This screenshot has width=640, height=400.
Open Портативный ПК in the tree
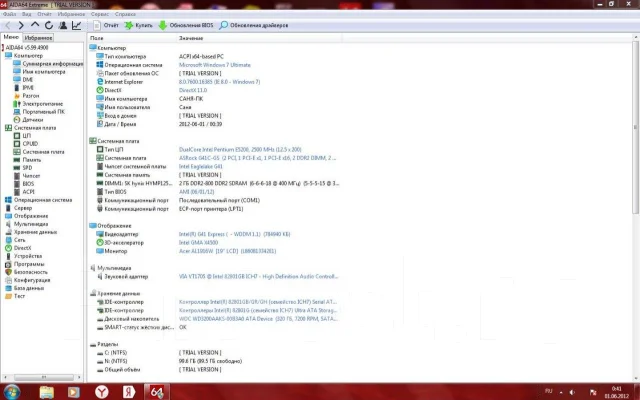coord(43,111)
